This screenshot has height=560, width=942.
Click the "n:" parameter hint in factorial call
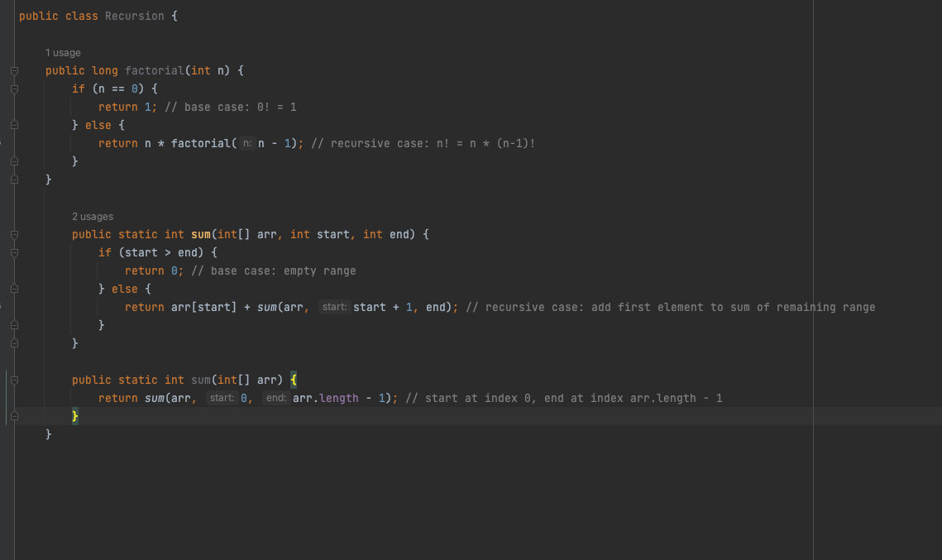coord(247,144)
